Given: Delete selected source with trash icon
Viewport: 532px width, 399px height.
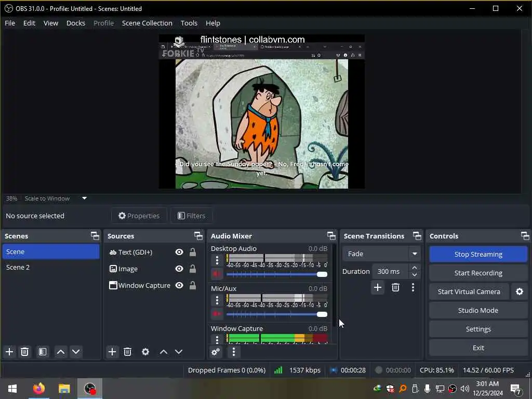Looking at the screenshot, I should 127,352.
